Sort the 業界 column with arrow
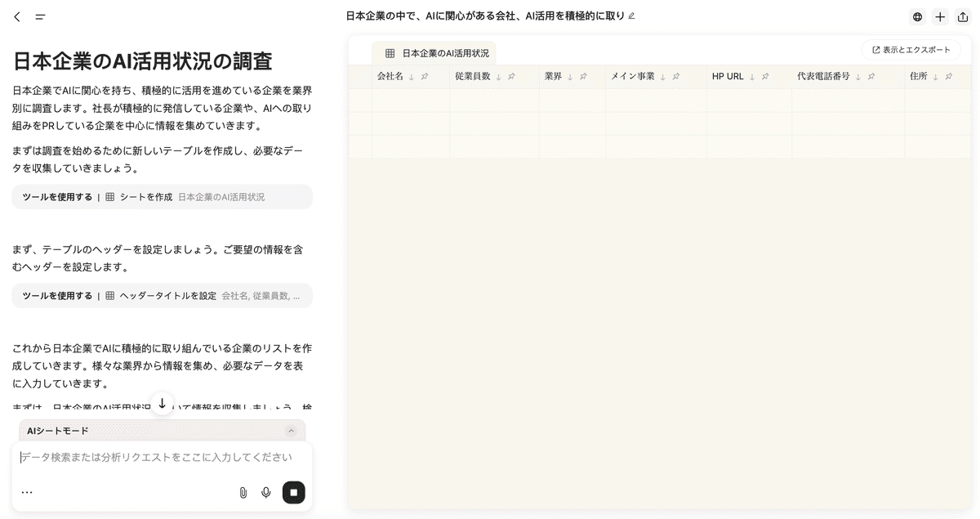Screen dimensions: 980x519 coord(570,76)
